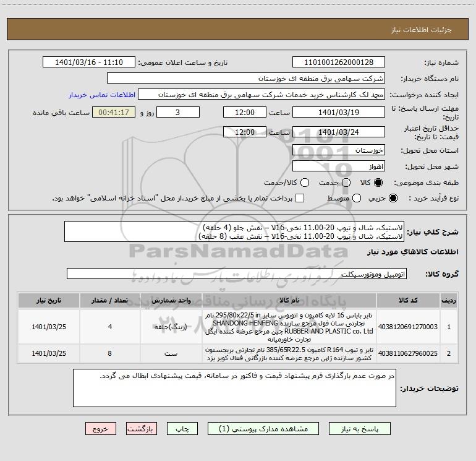Viewport: 476px width, 461px height.
Task: Click quantity cell 8 in row 2
Action: pos(110,353)
